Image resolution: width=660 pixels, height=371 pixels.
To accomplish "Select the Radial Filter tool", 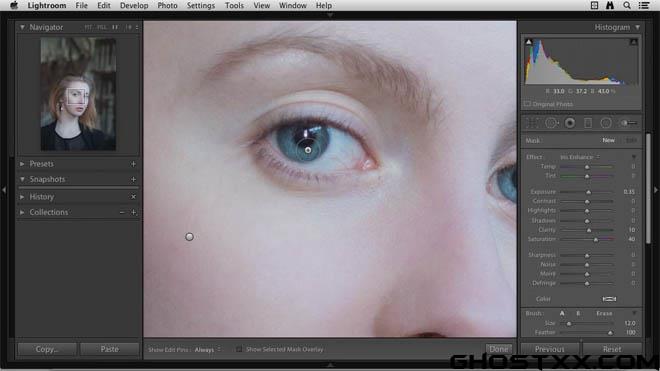I will 606,123.
